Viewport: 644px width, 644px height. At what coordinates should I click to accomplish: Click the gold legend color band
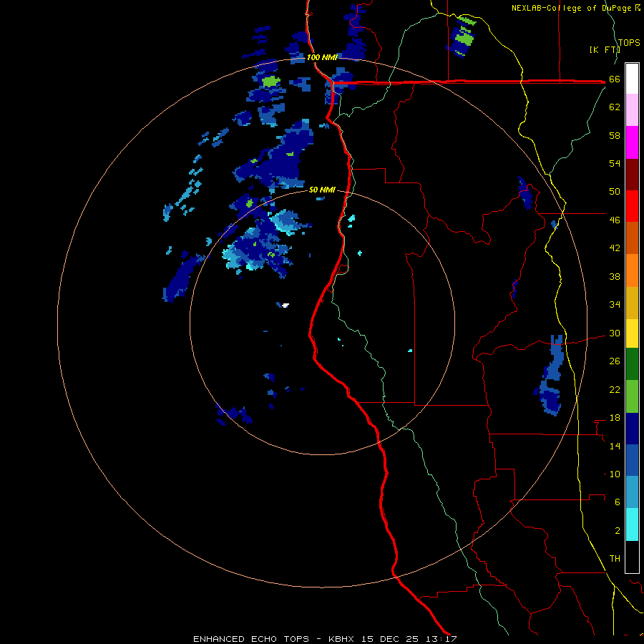(632, 303)
